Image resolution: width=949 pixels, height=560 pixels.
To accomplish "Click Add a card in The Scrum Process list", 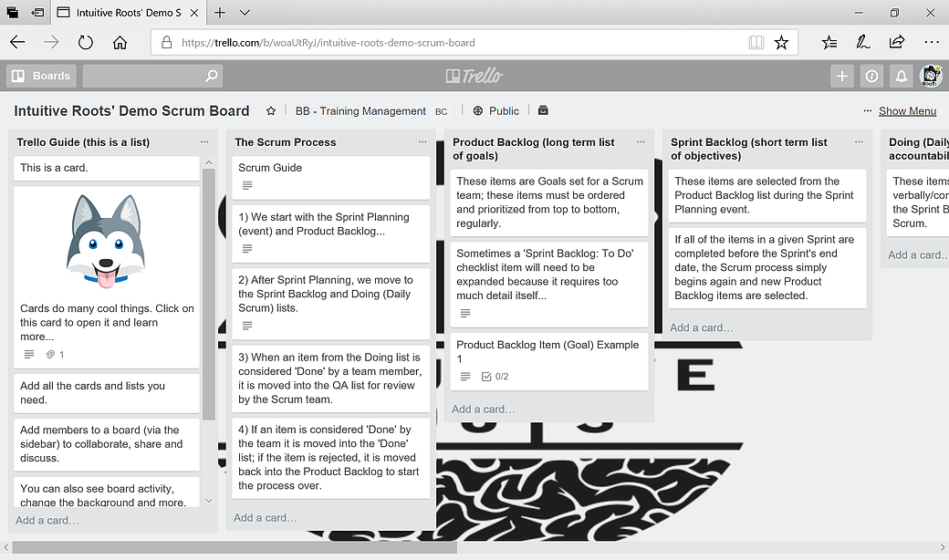I will (266, 518).
